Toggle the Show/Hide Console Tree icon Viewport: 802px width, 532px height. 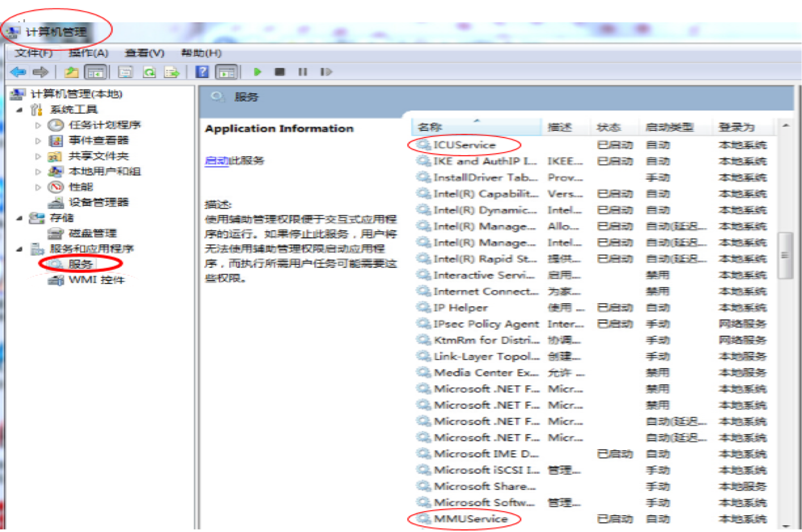(95, 72)
